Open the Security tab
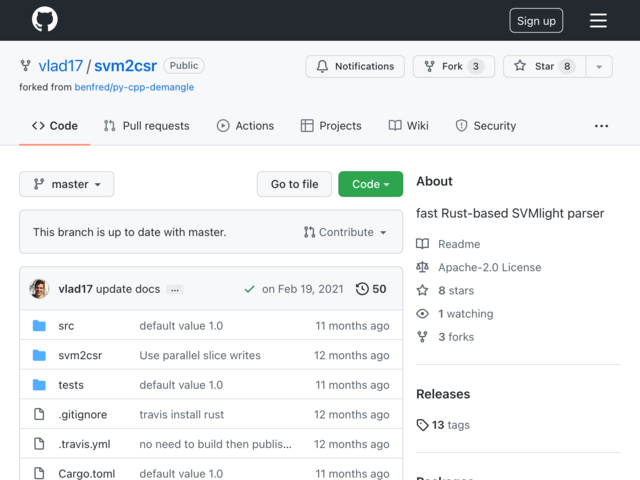The height and width of the screenshot is (480, 640). (486, 126)
